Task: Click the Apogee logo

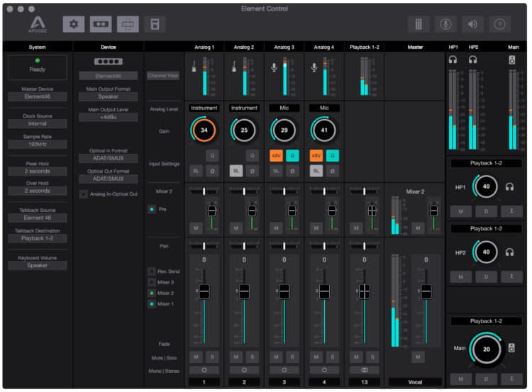Action: 38,24
